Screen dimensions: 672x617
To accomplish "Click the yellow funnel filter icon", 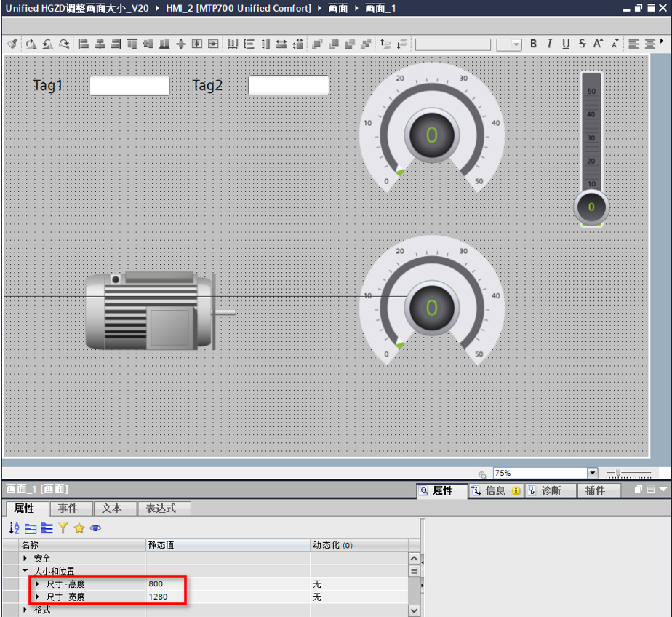I will pos(63,528).
